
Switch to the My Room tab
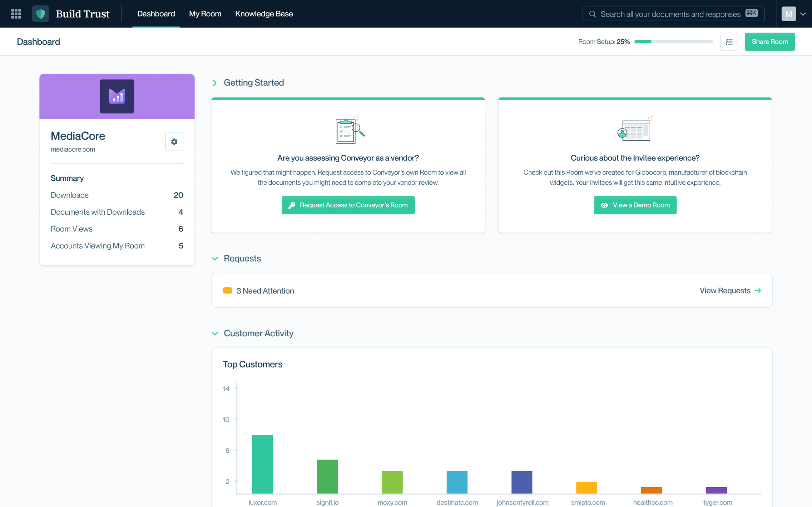pos(205,14)
